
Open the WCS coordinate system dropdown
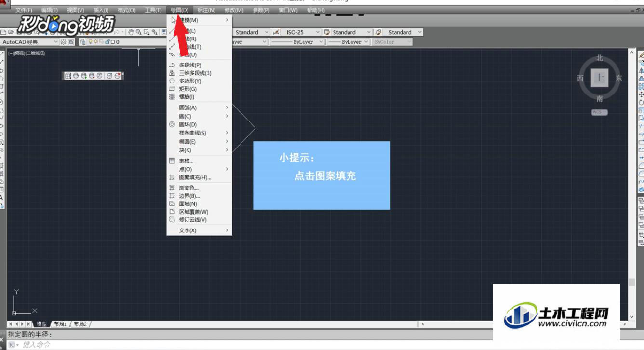[x=599, y=112]
